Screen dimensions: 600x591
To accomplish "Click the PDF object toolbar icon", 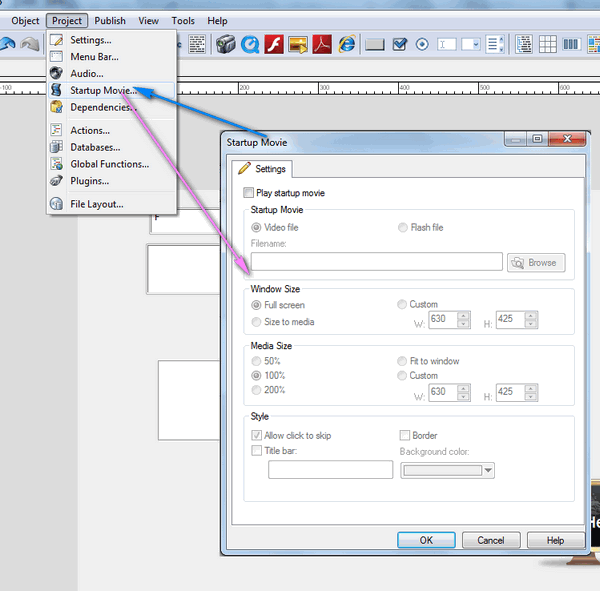I will tap(322, 44).
